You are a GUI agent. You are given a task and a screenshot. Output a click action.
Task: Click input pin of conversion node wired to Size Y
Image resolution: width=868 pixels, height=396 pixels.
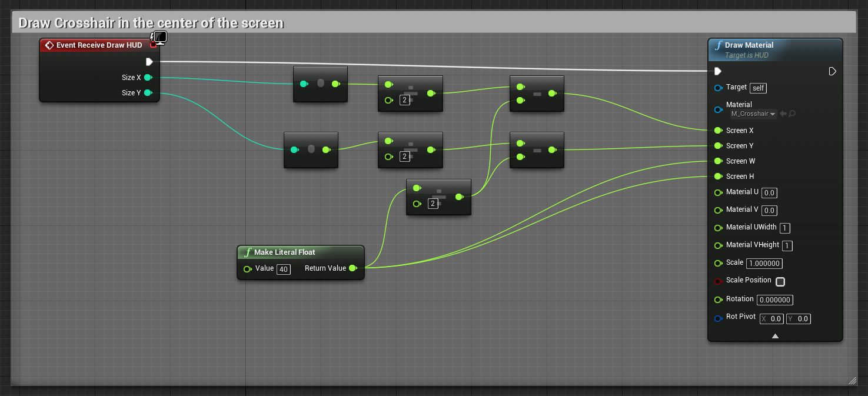[x=294, y=150]
